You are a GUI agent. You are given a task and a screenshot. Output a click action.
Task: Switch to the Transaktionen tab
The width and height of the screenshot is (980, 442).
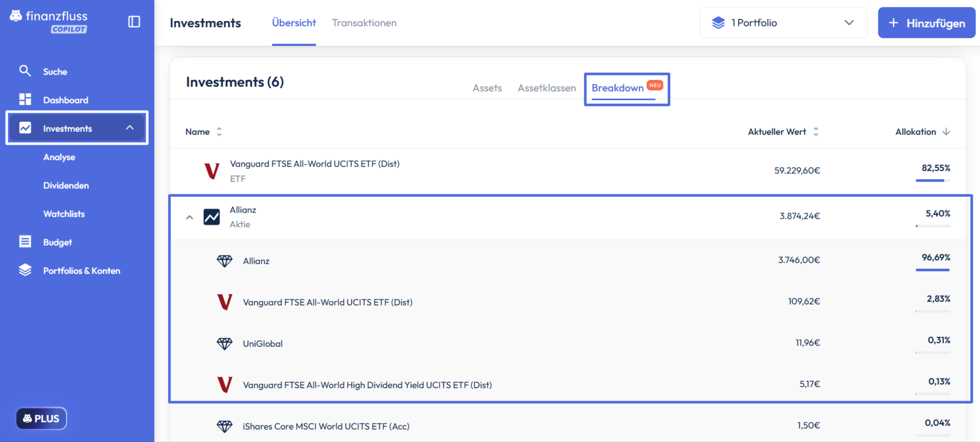pyautogui.click(x=364, y=23)
